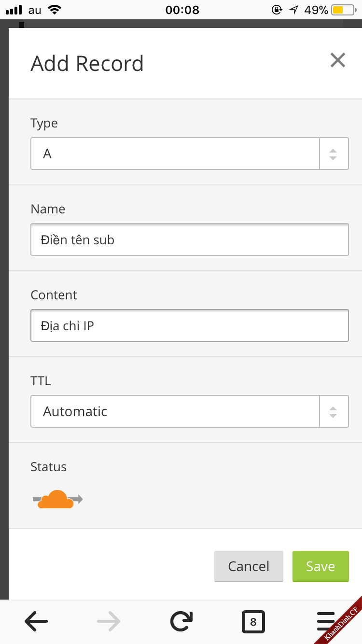Tap the rotation lock status icon
The image size is (362, 644).
pos(277,10)
